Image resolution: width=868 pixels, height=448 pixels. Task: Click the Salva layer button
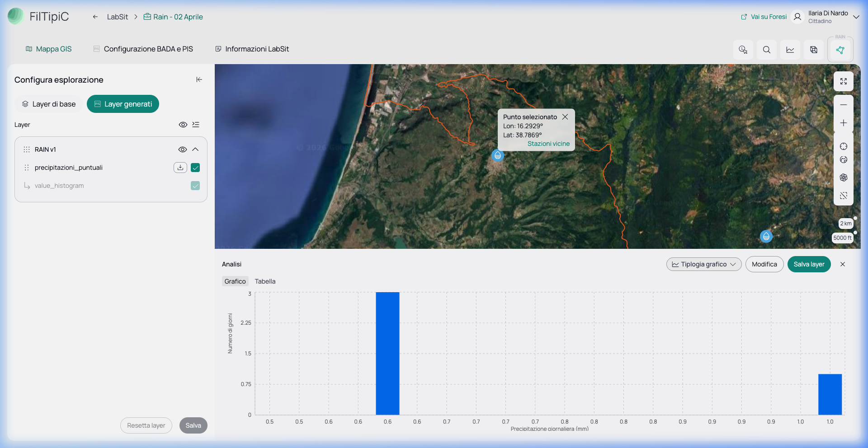click(x=809, y=264)
